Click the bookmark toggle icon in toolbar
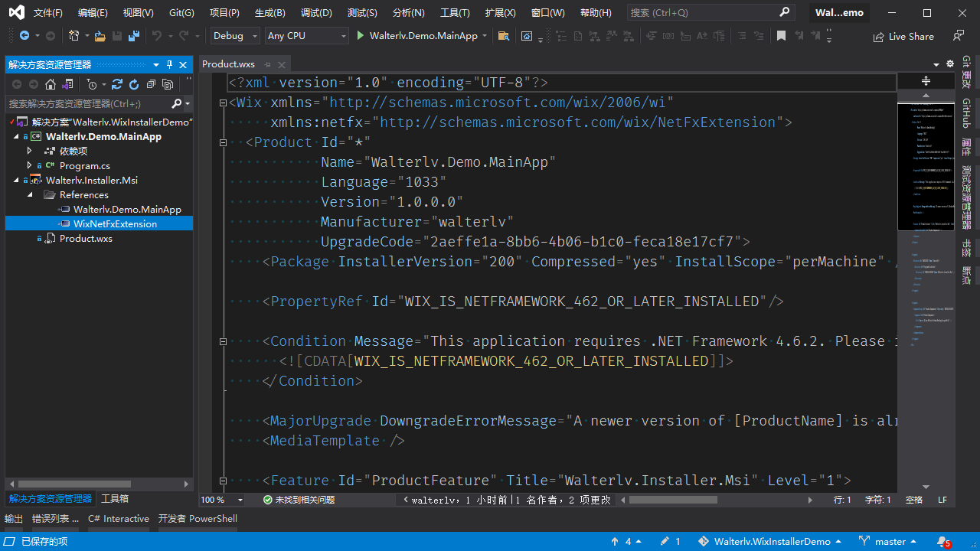The image size is (980, 551). (781, 36)
